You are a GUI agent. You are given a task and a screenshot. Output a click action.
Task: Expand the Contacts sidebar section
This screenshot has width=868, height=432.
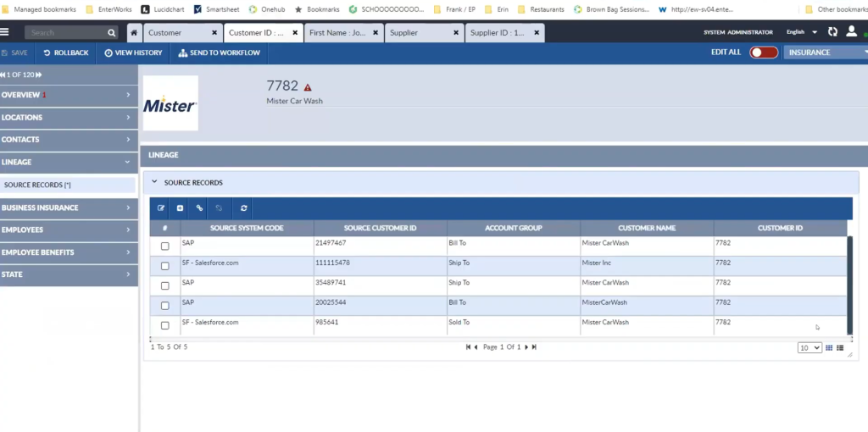click(69, 140)
